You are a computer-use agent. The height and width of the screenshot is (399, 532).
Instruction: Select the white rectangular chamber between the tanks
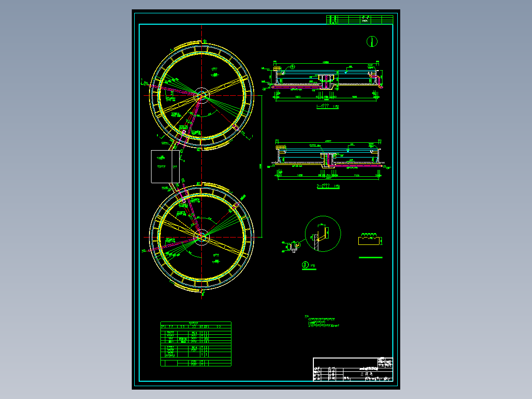point(165,166)
